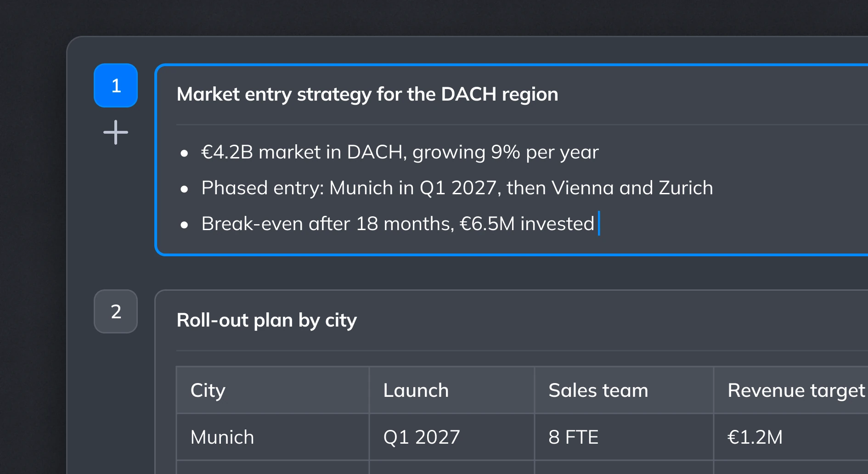This screenshot has width=868, height=474.
Task: Click the word Zurich in slide one
Action: click(686, 188)
